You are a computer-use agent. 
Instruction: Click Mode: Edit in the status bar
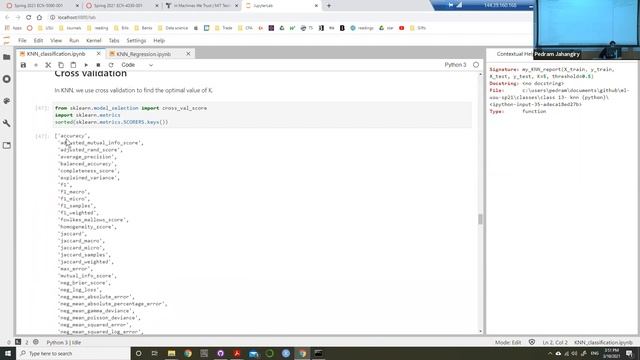(x=508, y=342)
